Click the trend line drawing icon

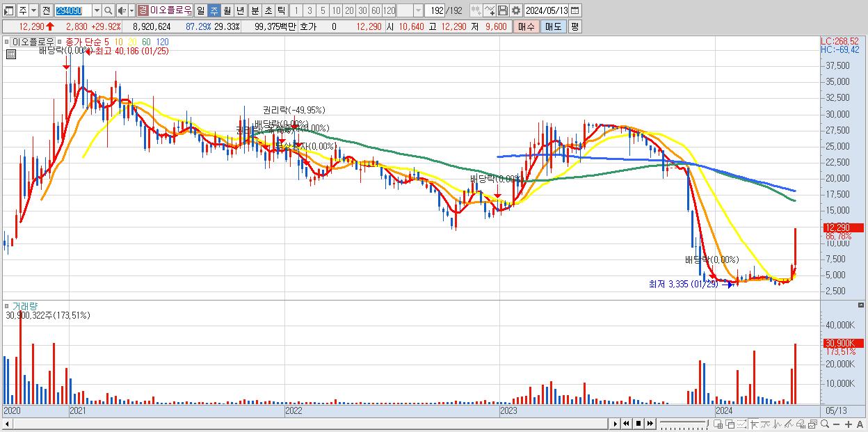tap(766, 424)
